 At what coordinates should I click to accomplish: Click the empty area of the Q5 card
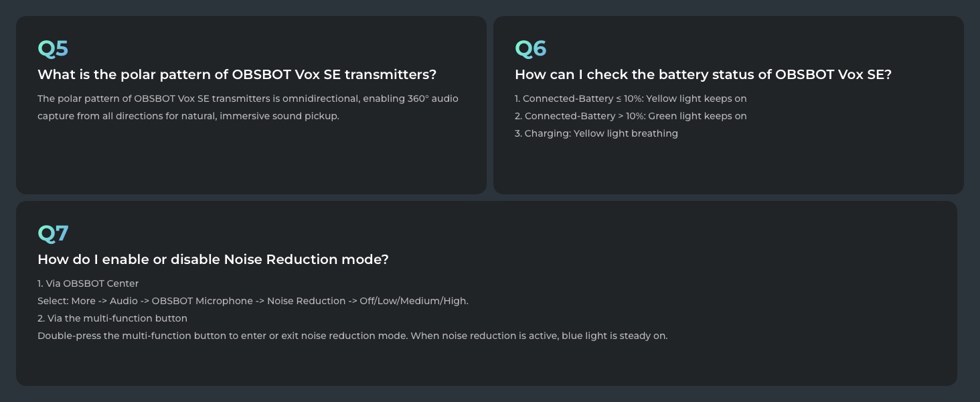[x=251, y=161]
